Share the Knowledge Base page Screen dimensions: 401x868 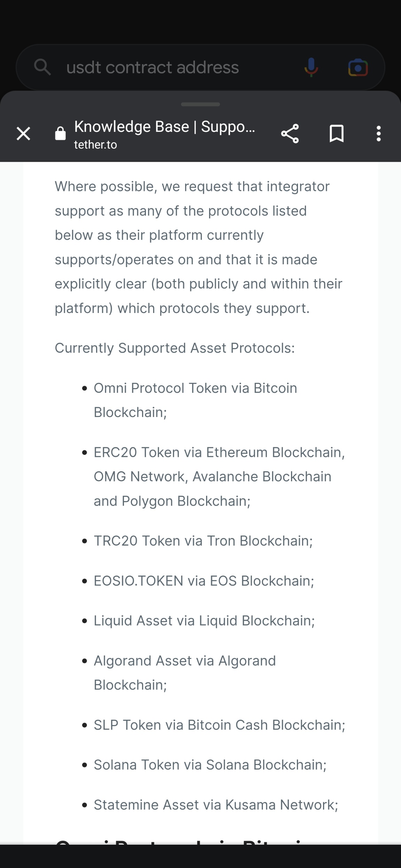(x=290, y=134)
